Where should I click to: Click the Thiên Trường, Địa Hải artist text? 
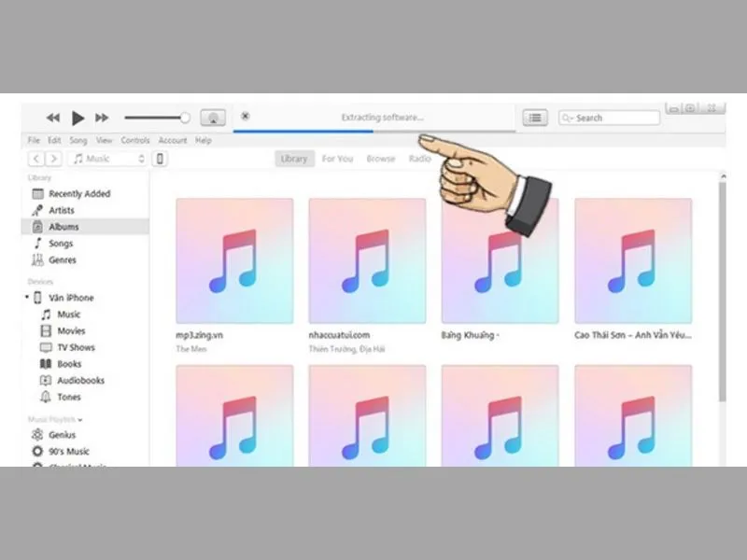pos(346,349)
